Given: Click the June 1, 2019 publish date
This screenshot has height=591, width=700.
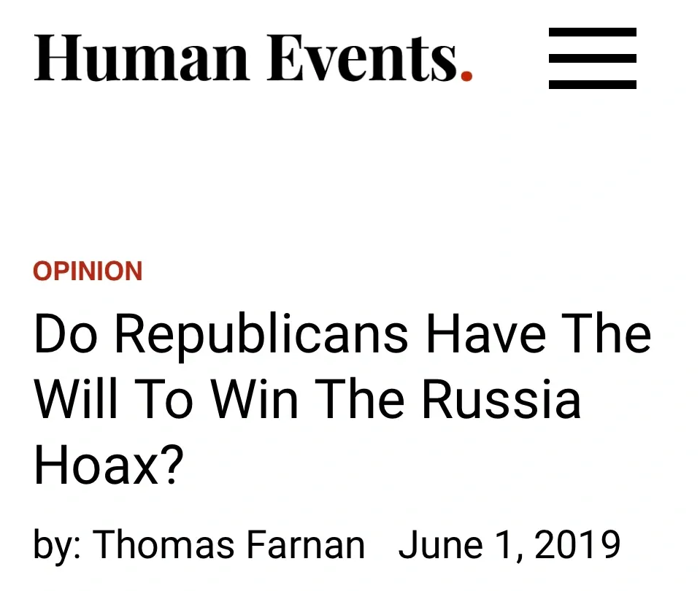Looking at the screenshot, I should pos(509,545).
